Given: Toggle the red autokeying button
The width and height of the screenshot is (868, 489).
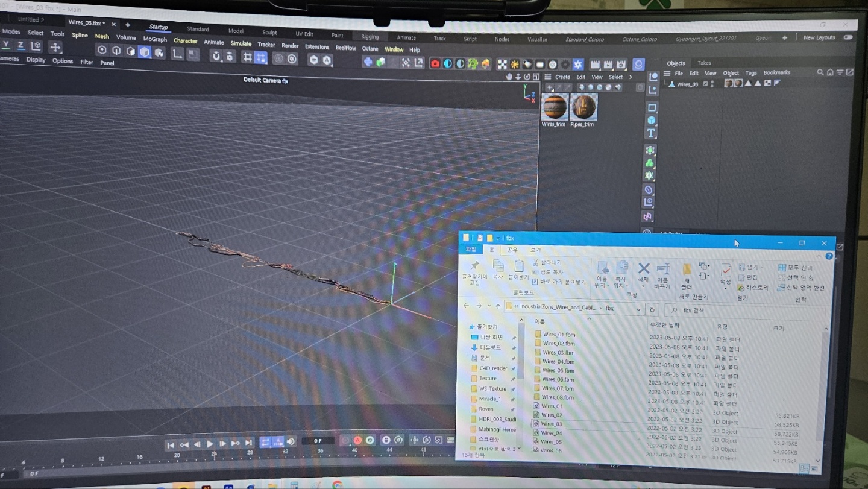Looking at the screenshot, I should click(x=357, y=441).
